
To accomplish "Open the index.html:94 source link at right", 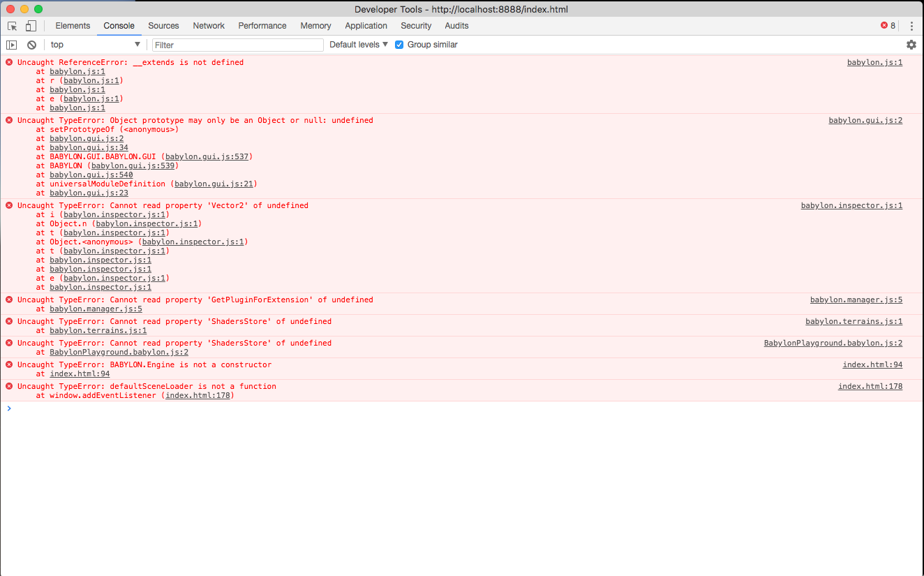I will [x=872, y=364].
